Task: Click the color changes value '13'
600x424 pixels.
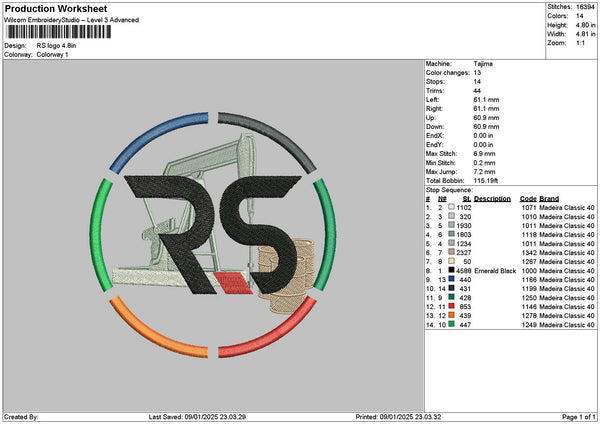Action: click(477, 73)
